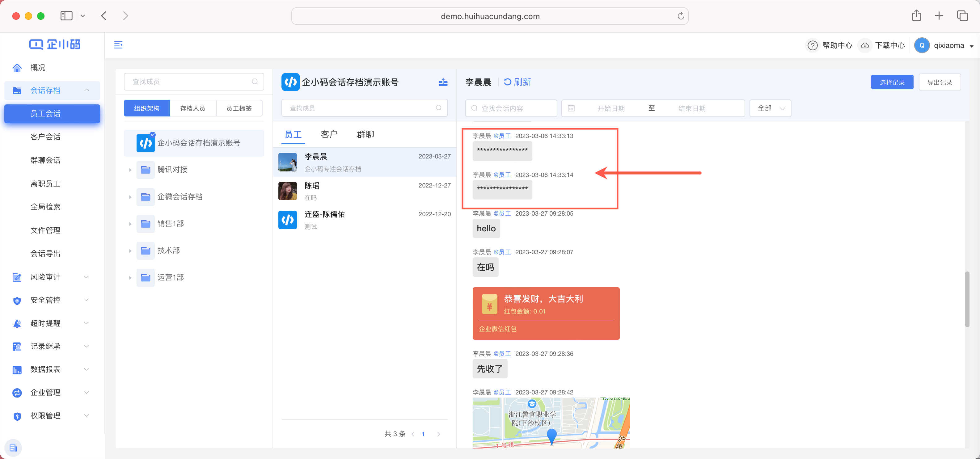The width and height of the screenshot is (980, 459).
Task: Click the 记录继承 icon
Action: point(17,347)
